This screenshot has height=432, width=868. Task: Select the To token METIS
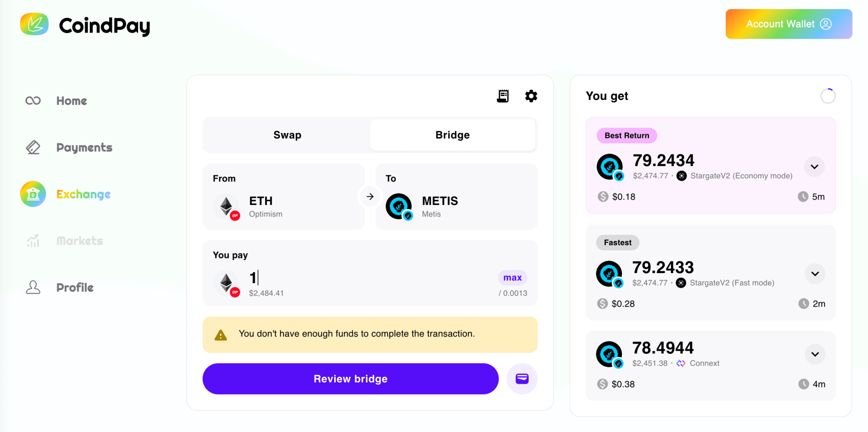456,196
